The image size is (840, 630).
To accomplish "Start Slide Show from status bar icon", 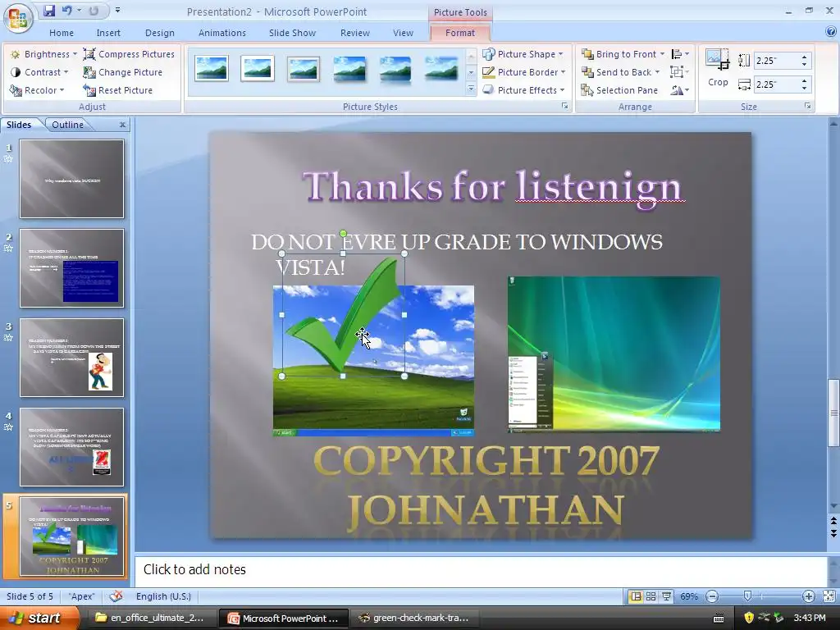I will pyautogui.click(x=666, y=596).
